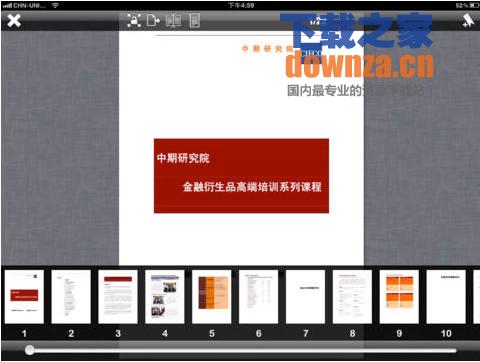This screenshot has height=362, width=480.
Task: Tap the export page icon with the arrow
Action: coord(153,21)
